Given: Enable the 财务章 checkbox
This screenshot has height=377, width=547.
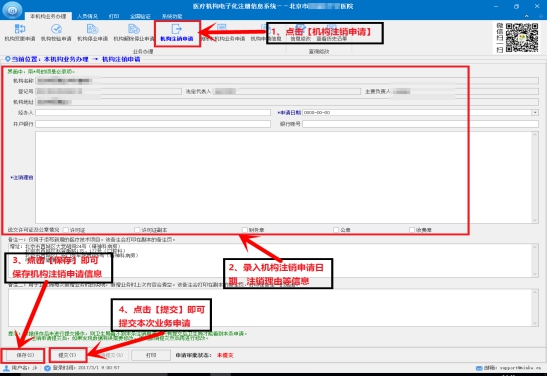Looking at the screenshot, I should click(x=245, y=230).
